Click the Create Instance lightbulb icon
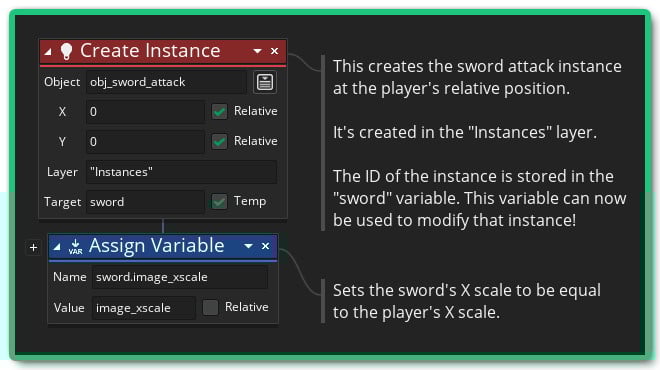Viewport: 660px width, 370px height. pos(67,51)
